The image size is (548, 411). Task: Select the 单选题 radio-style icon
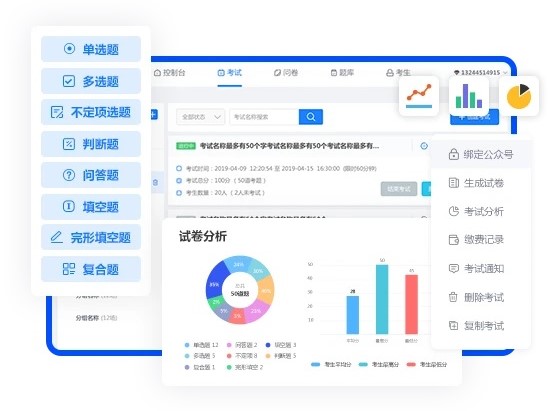pyautogui.click(x=69, y=49)
